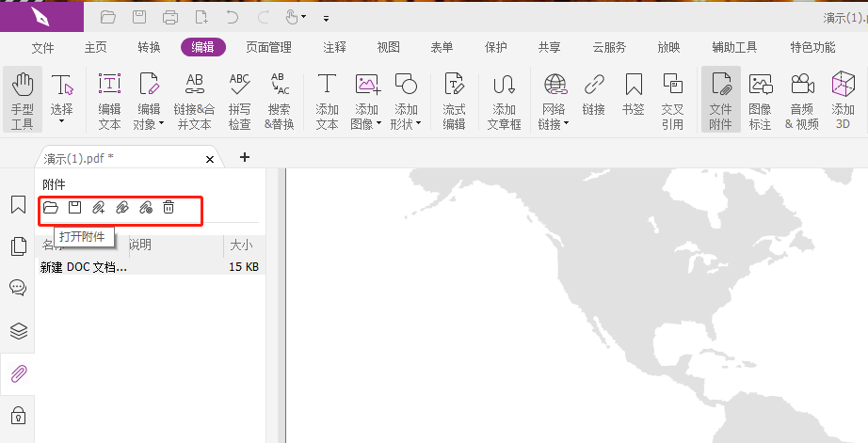Click the new document icon in the quick access bar
Screen dimensions: 868x443
pos(202,17)
